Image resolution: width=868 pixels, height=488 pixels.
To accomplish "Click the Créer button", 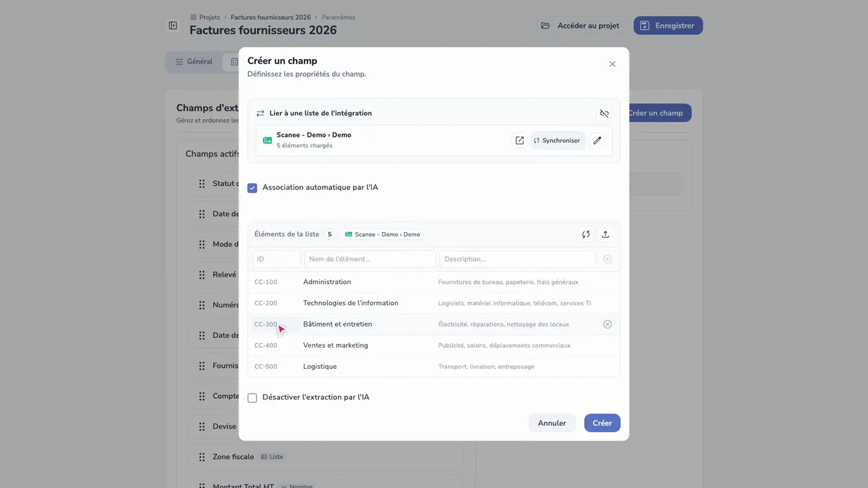I will (x=602, y=423).
